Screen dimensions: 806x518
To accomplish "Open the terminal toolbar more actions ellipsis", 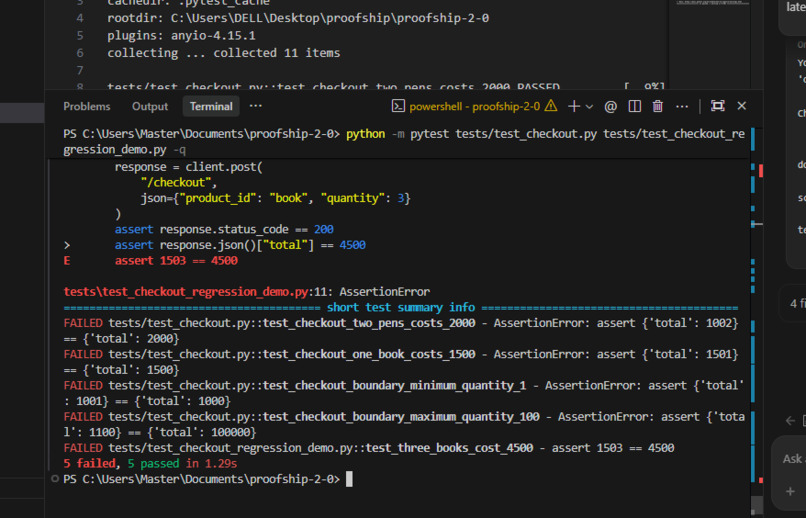I will coord(682,106).
